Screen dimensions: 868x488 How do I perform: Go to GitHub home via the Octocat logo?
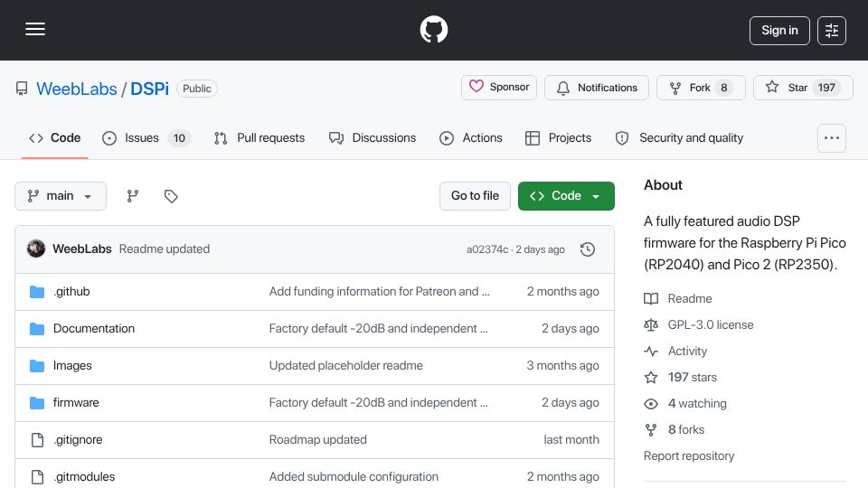pyautogui.click(x=433, y=29)
